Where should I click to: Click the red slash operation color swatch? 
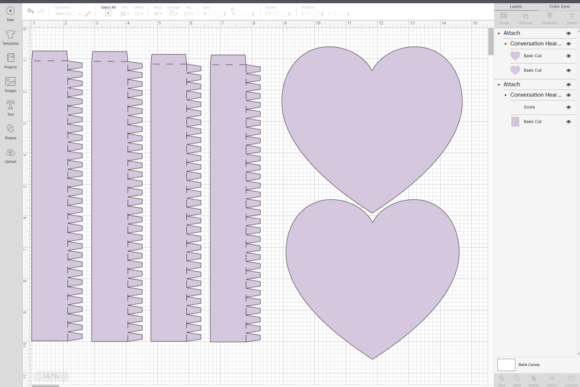coord(88,14)
